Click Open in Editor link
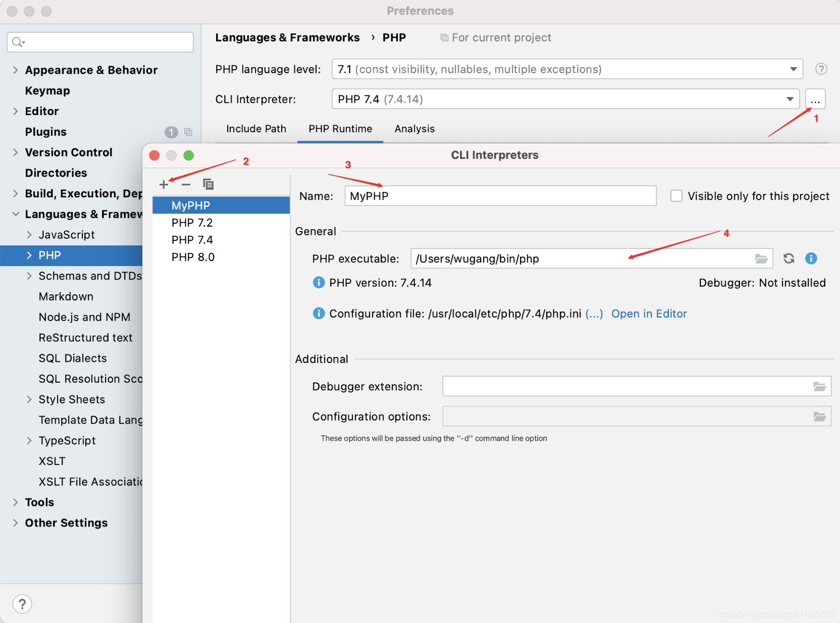Viewport: 840px width, 623px height. (x=649, y=314)
